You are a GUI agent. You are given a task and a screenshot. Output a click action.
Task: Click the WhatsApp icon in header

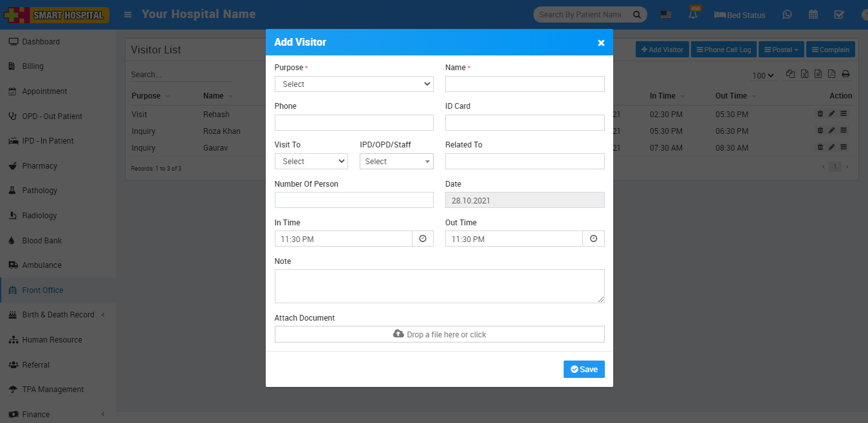787,15
